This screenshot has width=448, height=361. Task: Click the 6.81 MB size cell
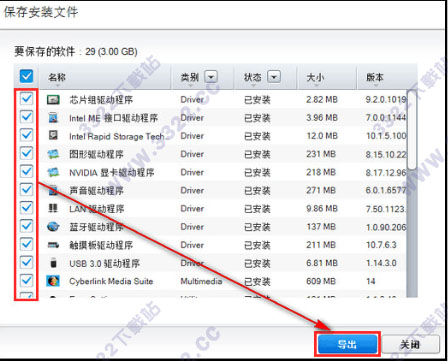tap(322, 263)
